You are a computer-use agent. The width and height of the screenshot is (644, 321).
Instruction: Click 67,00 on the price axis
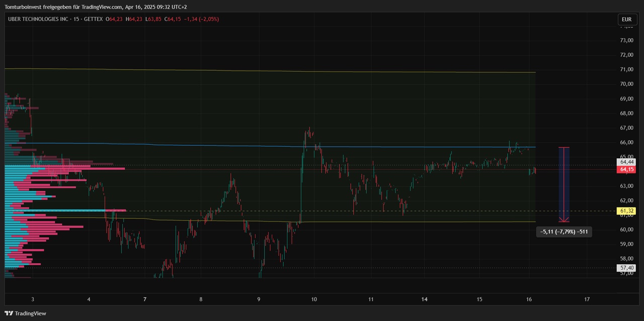coord(626,128)
